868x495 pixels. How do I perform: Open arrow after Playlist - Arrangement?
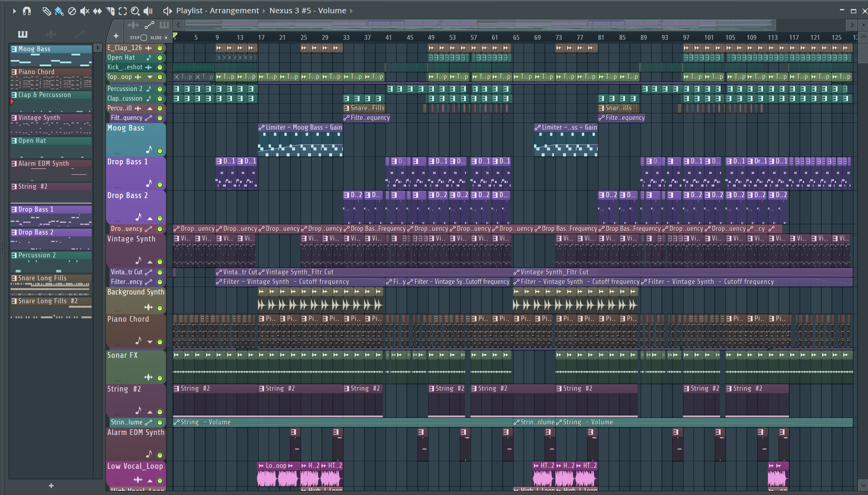coord(264,11)
